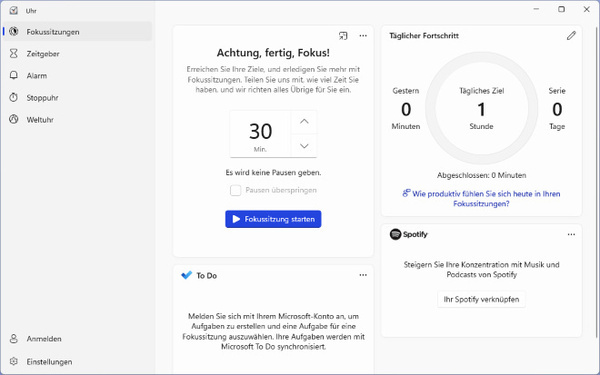
Task: Toggle the Pausen überspringen checkbox
Action: click(x=235, y=190)
